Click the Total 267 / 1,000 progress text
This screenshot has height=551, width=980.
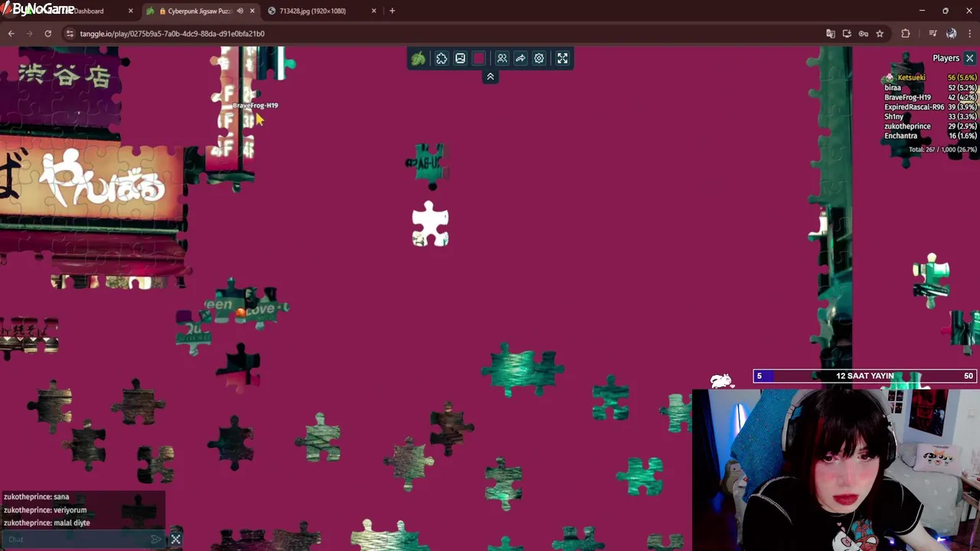942,149
